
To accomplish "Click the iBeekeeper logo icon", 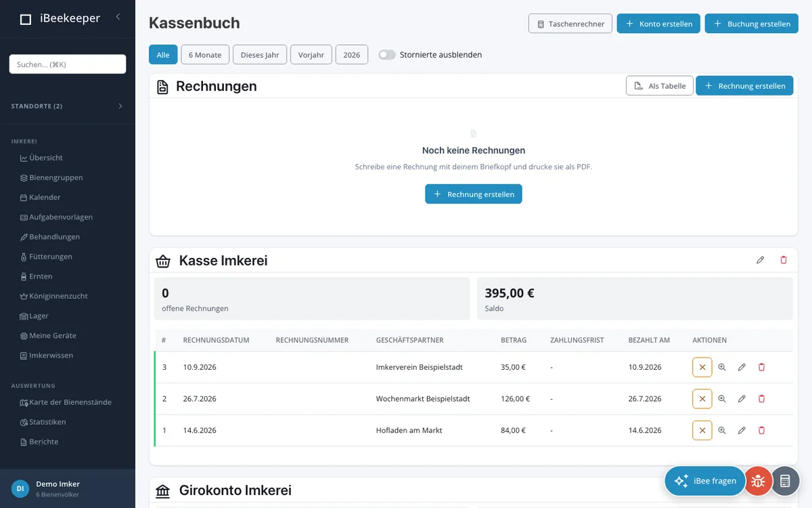I will pyautogui.click(x=26, y=20).
